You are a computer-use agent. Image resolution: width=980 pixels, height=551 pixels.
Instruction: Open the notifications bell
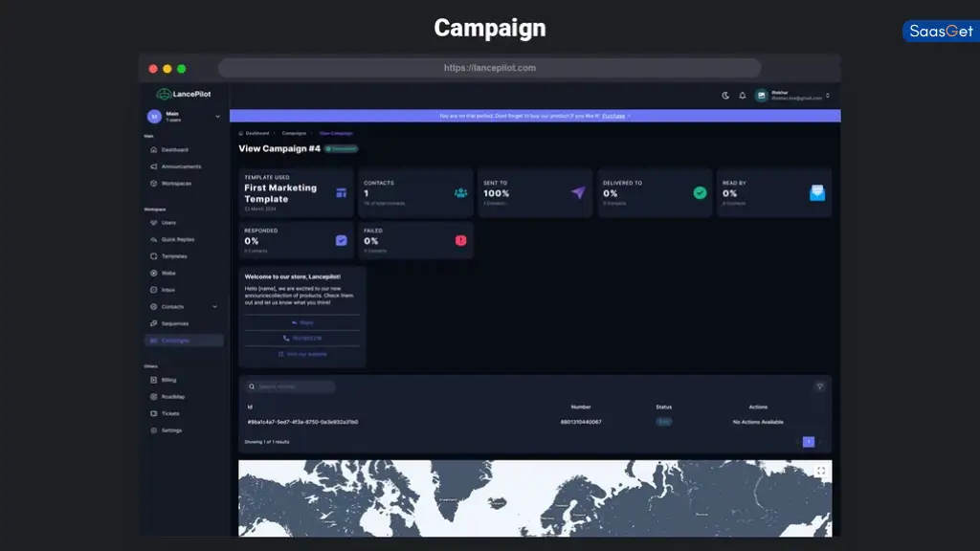743,96
